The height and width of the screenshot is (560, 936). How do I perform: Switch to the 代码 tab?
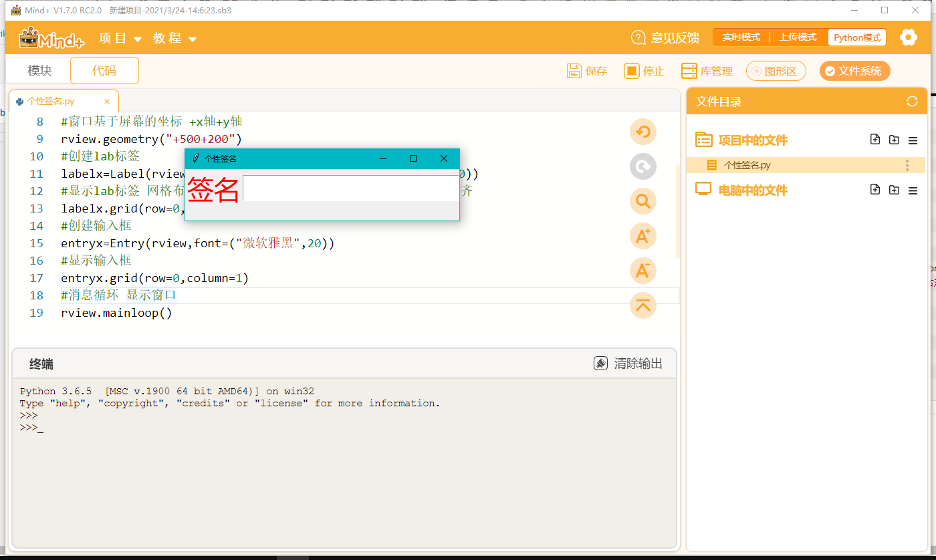(x=104, y=71)
